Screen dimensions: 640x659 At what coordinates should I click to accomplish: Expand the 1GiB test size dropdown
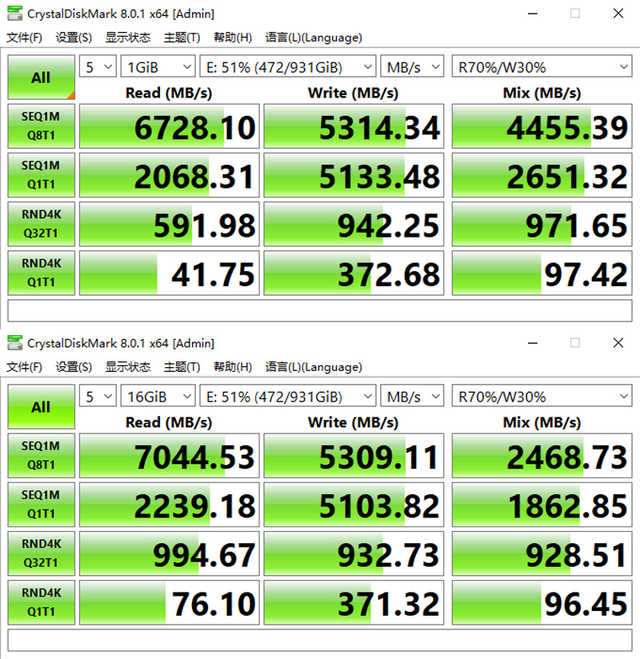pos(158,66)
